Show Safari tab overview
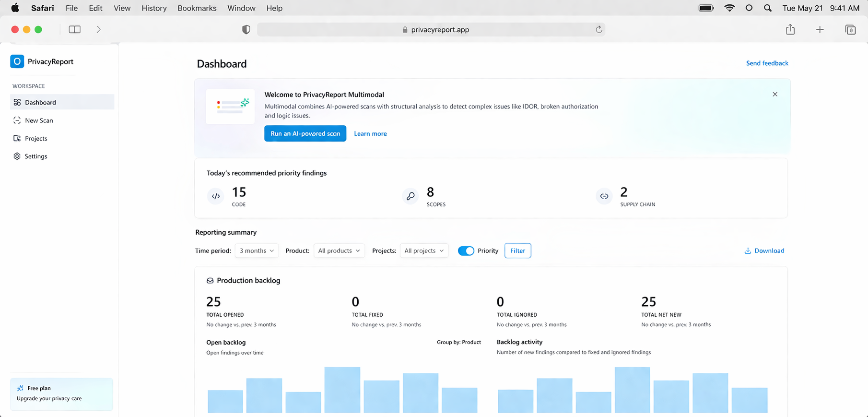This screenshot has width=868, height=417. pos(850,30)
